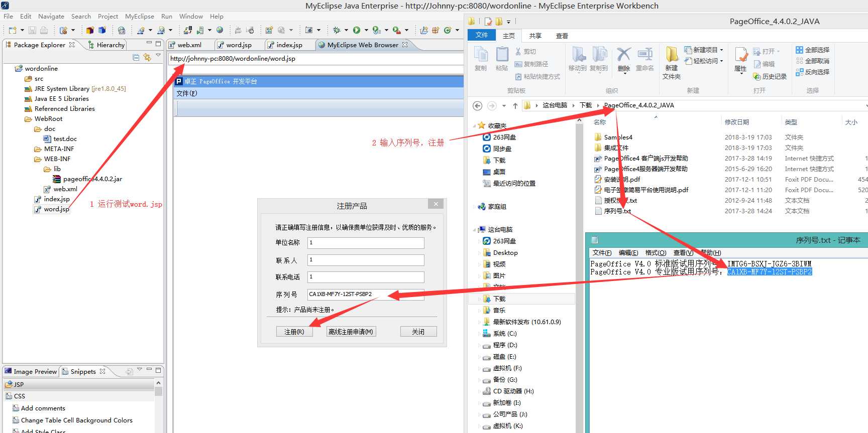Screen dimensions: 868x433
Task: Open 格式(O) menu in Notepad
Action: (x=656, y=252)
